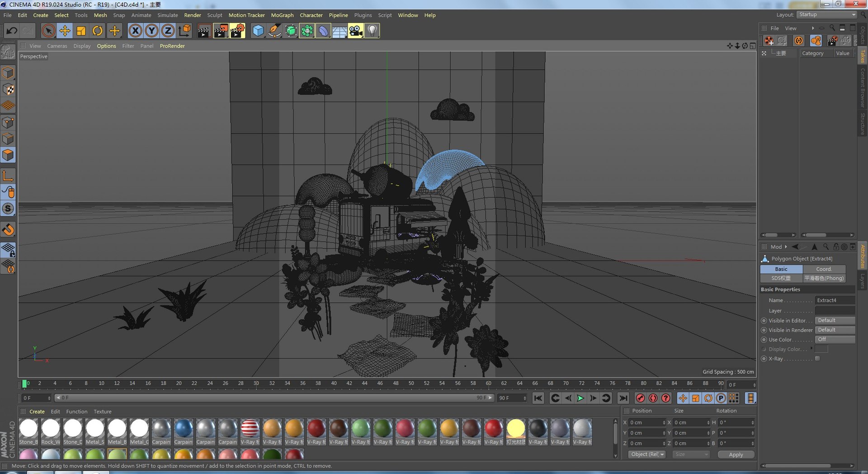The height and width of the screenshot is (474, 868).
Task: Open Edit Render Settings icon
Action: coord(237,31)
